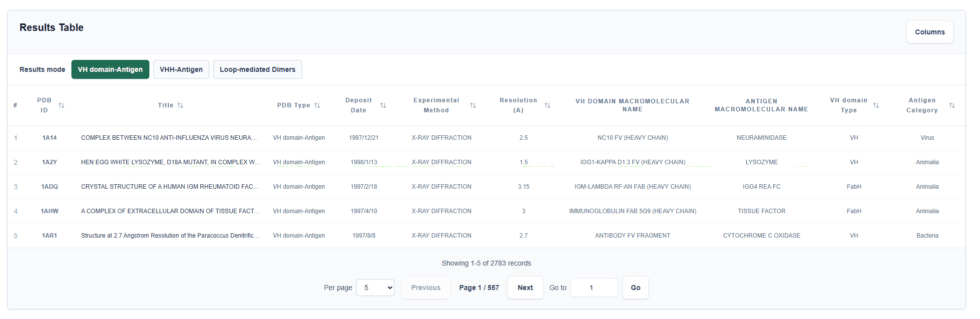Viewport: 980px width, 319px height.
Task: Sort by Title column icon
Action: point(180,105)
